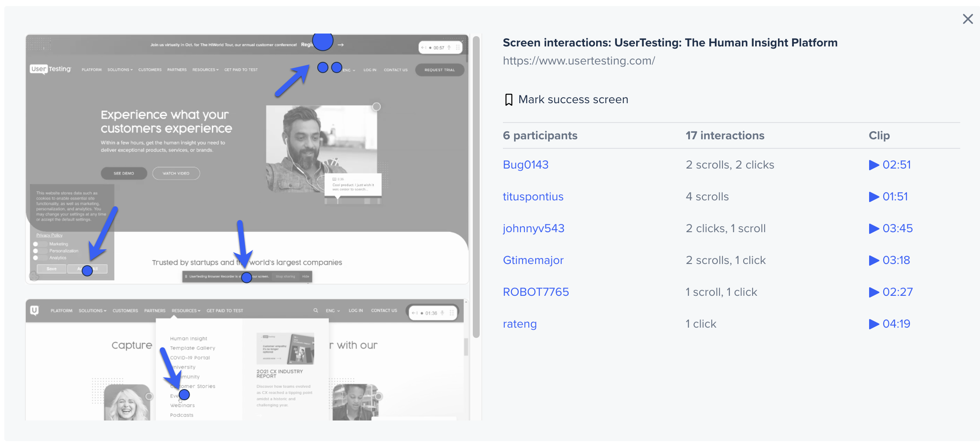Open the Bug0143 participant link
Image resolution: width=980 pixels, height=448 pixels.
coord(526,165)
